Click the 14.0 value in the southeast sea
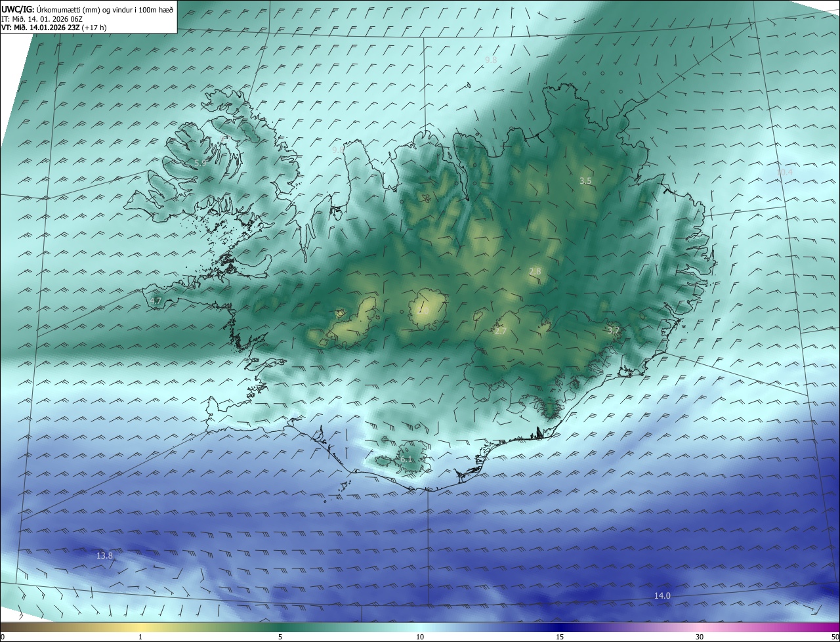Screen dimensions: 840x642 coord(662,596)
